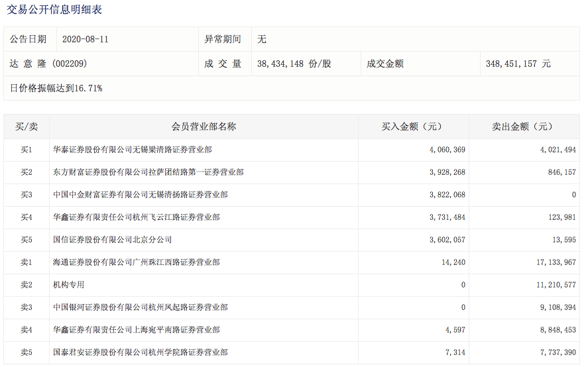Click 中国中金财富证券有限公司无锡清扬路证券营业部
This screenshot has width=588, height=367.
[x=141, y=195]
